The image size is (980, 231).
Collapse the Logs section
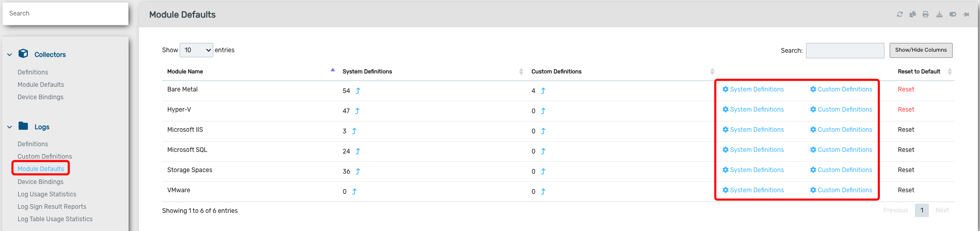tap(9, 127)
